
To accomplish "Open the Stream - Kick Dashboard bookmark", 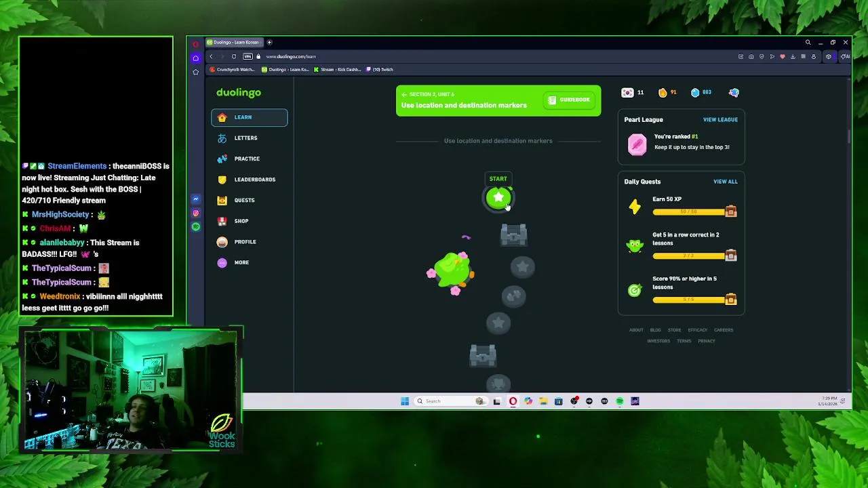I will 337,70.
